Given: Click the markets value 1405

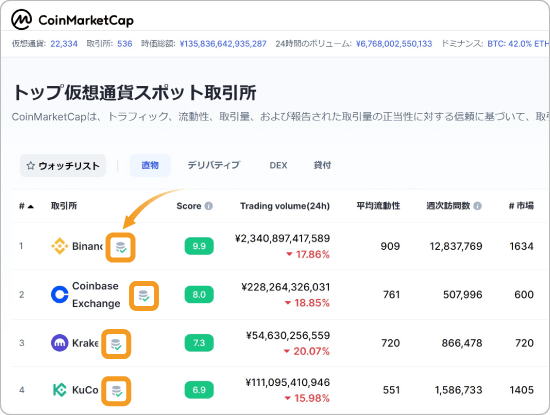Looking at the screenshot, I should tap(522, 390).
